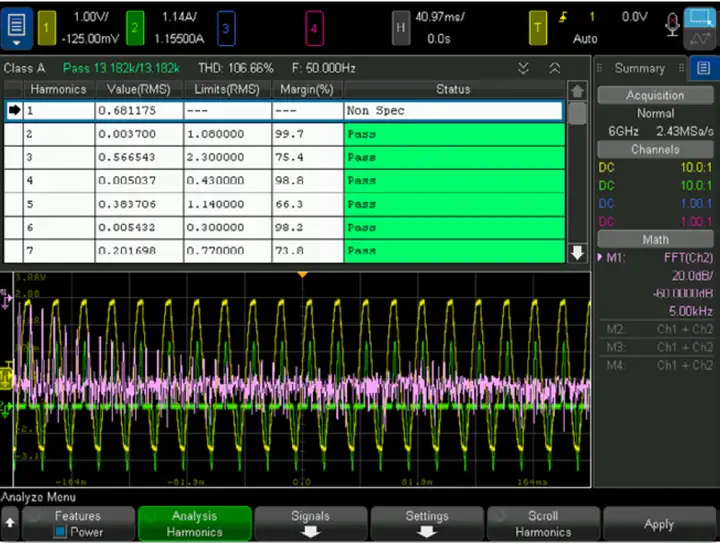Viewport: 720px width, 543px height.
Task: Click the FFT(Ch2) function label
Action: (x=688, y=258)
